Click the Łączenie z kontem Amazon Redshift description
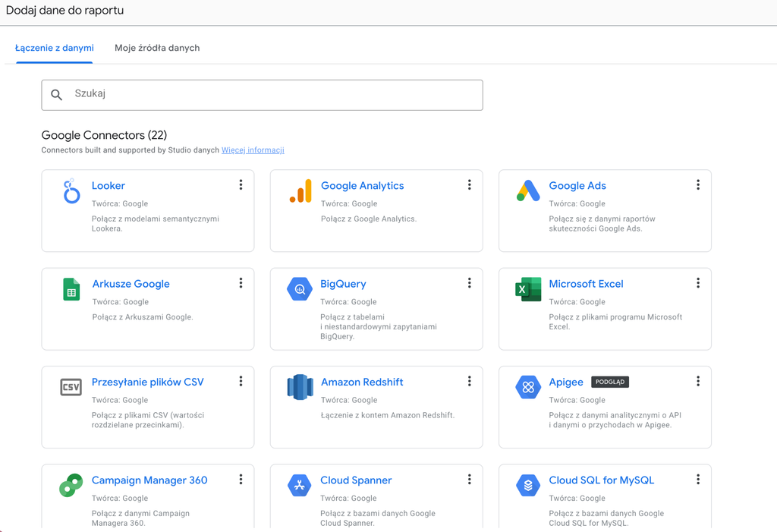777x532 pixels. click(388, 415)
